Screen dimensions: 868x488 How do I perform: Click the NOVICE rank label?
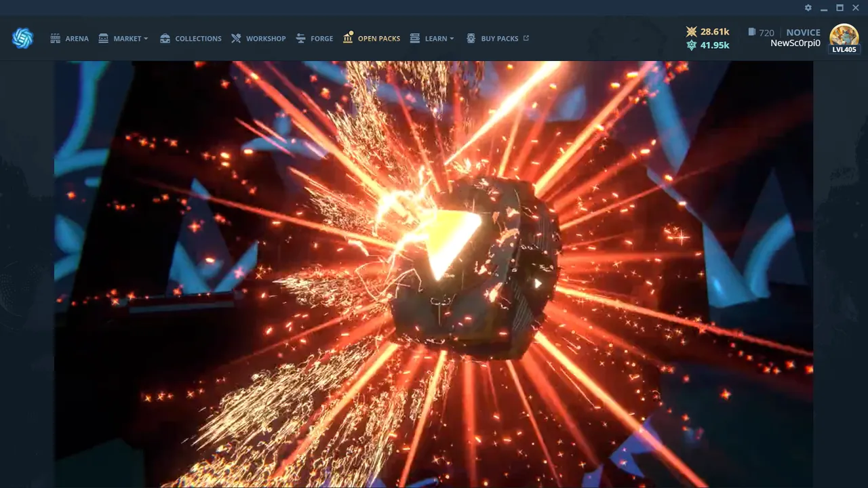tap(804, 33)
